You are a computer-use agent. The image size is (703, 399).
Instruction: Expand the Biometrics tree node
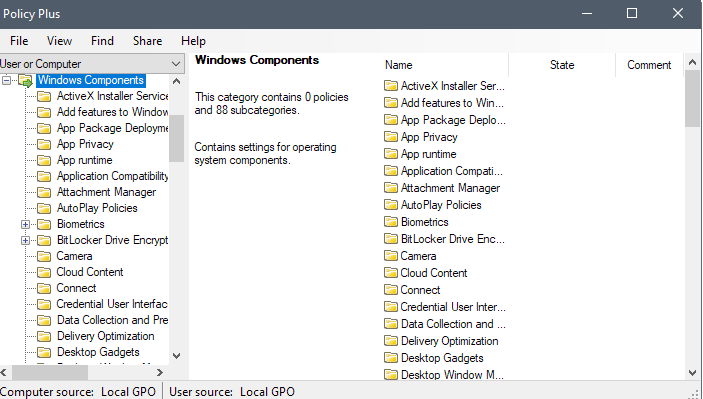pyautogui.click(x=26, y=224)
